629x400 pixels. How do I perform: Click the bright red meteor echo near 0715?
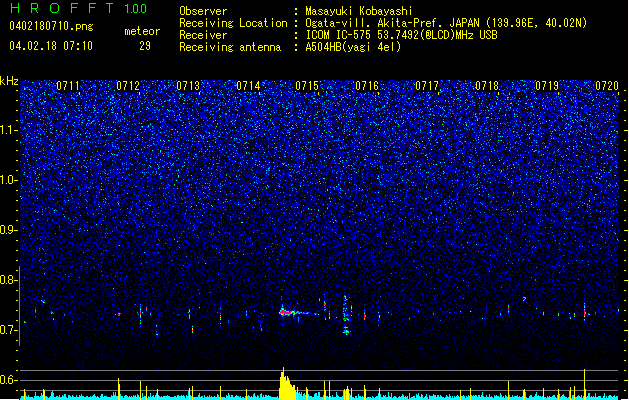click(289, 312)
